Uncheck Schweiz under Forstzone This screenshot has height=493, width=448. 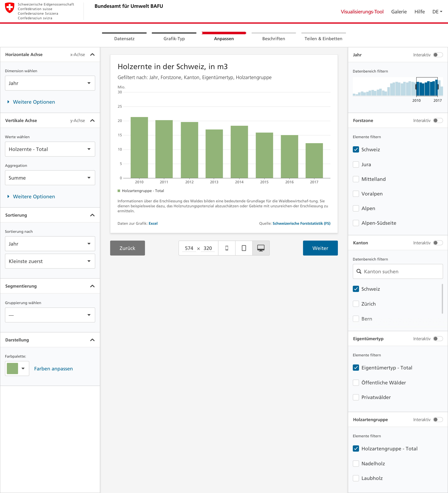[356, 149]
